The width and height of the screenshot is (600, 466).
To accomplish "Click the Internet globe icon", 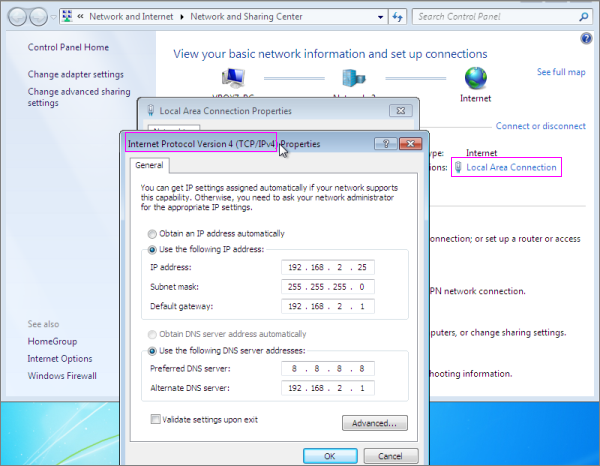I will coord(475,79).
